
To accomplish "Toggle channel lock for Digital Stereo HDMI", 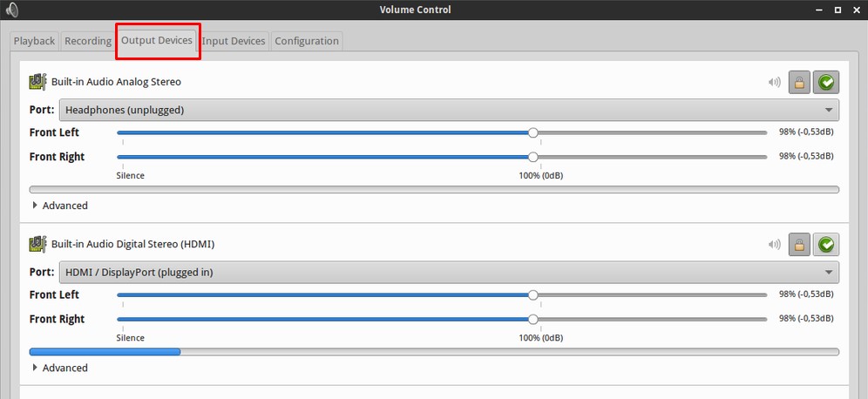I will 799,245.
